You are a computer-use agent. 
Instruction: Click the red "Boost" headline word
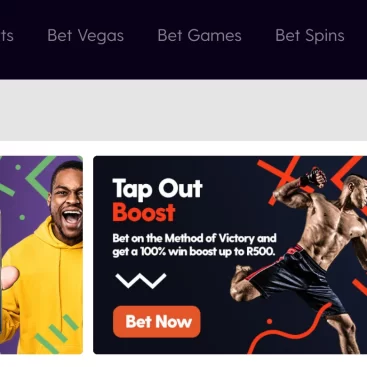click(x=144, y=212)
